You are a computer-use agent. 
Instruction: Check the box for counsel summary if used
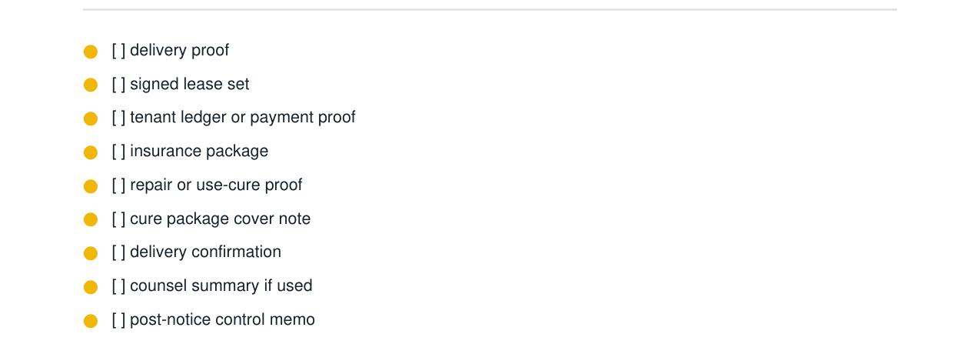click(x=118, y=286)
